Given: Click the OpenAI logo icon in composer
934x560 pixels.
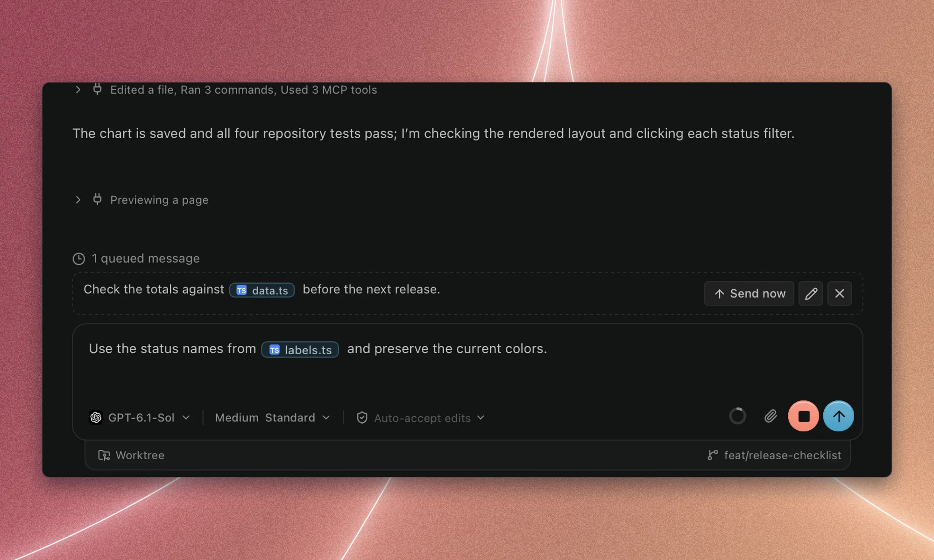Looking at the screenshot, I should click(96, 417).
